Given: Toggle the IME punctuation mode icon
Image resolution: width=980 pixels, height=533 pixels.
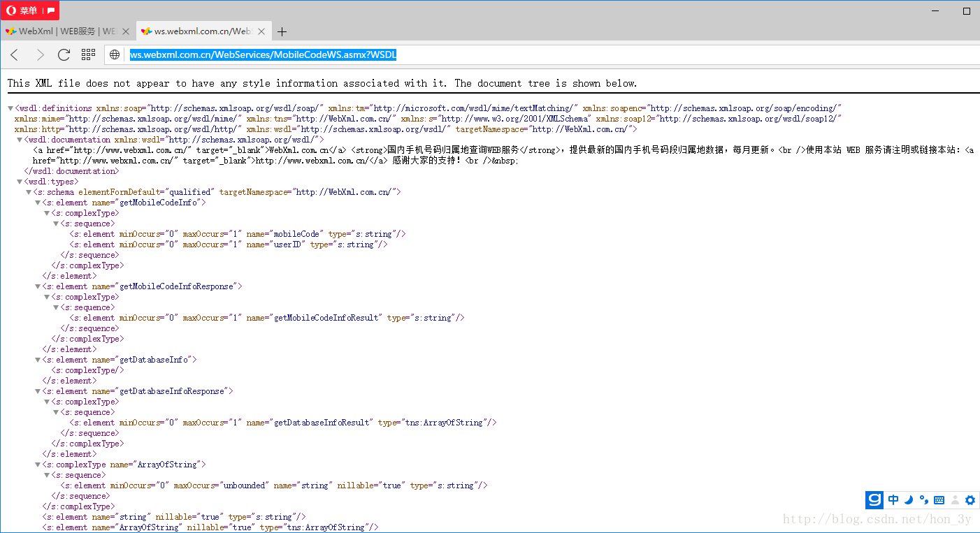Looking at the screenshot, I should [923, 500].
